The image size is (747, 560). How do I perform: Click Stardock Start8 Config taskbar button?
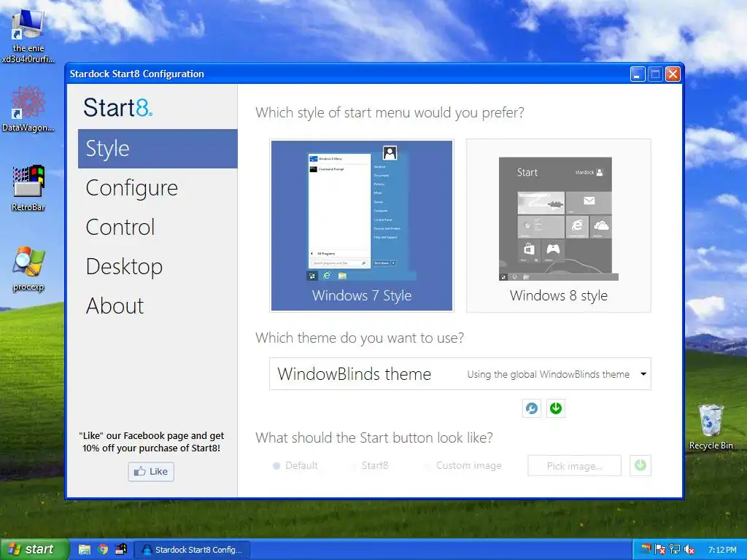point(192,550)
